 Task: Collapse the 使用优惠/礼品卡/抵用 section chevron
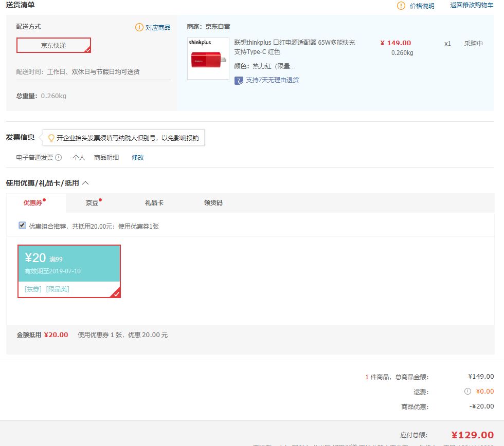(x=85, y=183)
